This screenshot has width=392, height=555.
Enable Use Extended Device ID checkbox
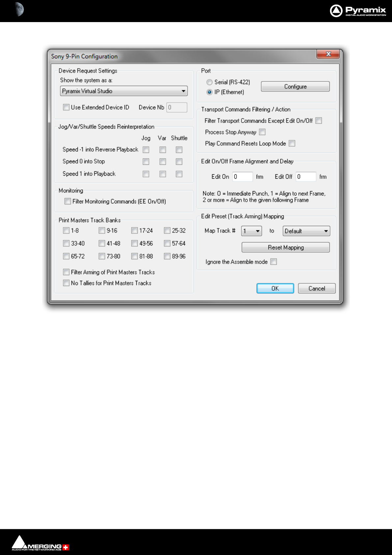66,107
